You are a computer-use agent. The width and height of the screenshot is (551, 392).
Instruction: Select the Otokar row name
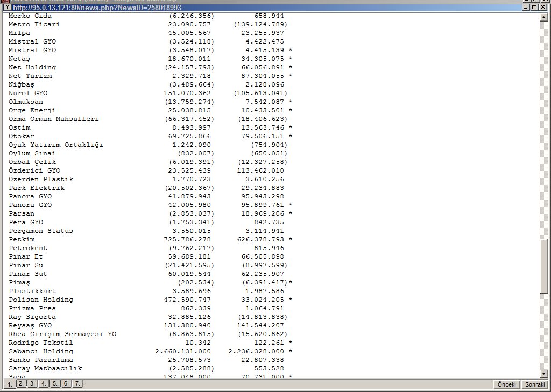(x=22, y=136)
